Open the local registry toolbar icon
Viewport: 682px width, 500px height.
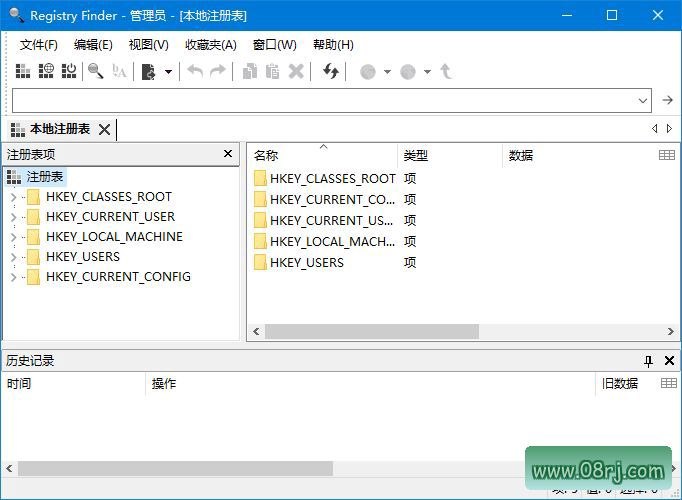point(23,71)
